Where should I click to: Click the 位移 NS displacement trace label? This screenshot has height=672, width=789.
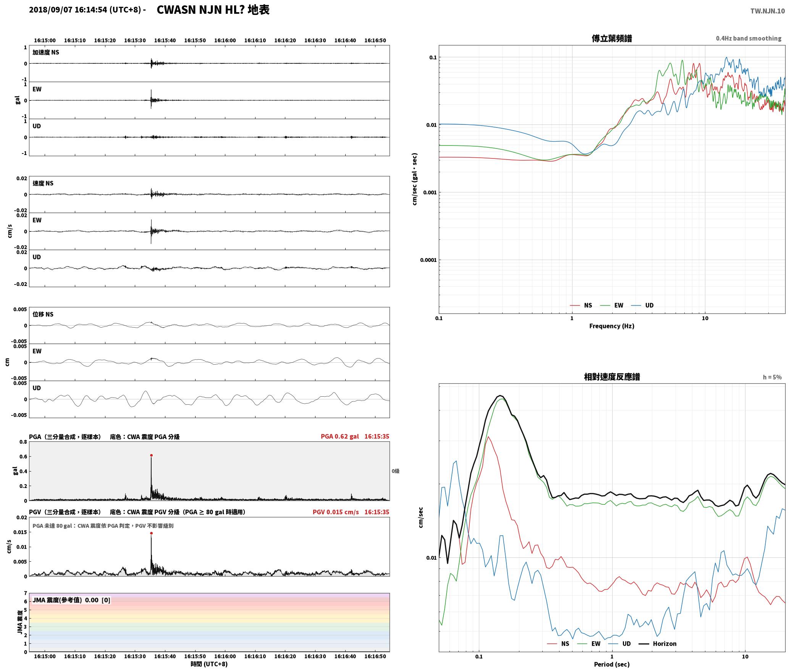(43, 314)
